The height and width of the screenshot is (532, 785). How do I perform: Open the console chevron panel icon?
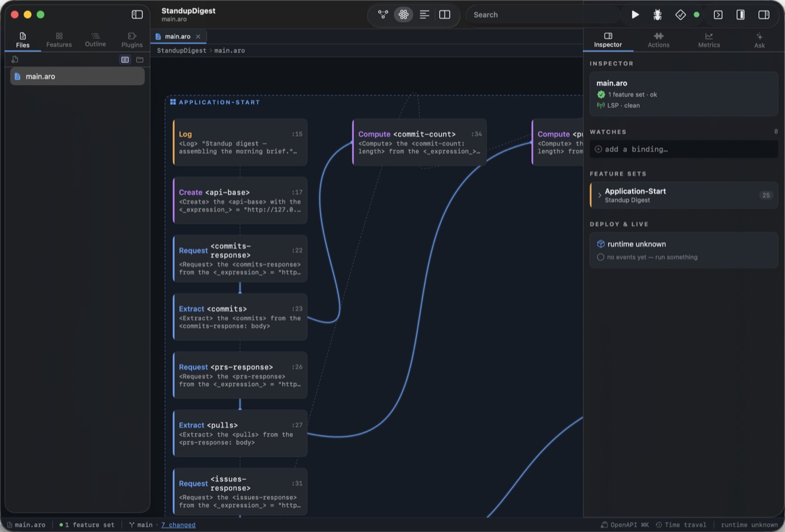718,15
